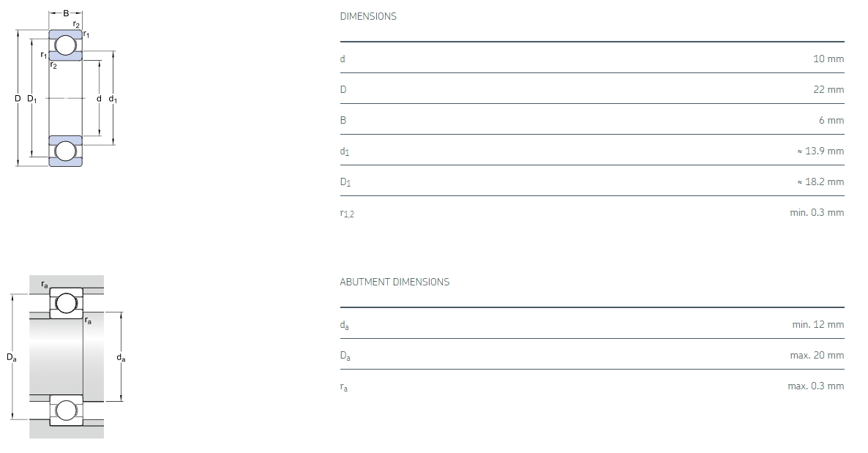Click the B width label atop bearing drawing
Image resolution: width=868 pixels, height=453 pixels.
[x=66, y=13]
